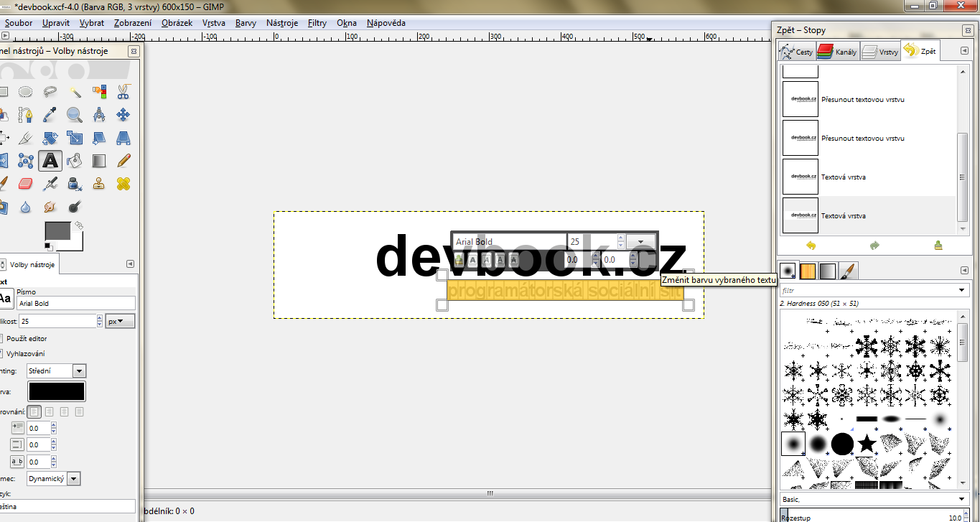The image size is (980, 522).
Task: Choose the Zoom magnifier tool
Action: coord(75,115)
